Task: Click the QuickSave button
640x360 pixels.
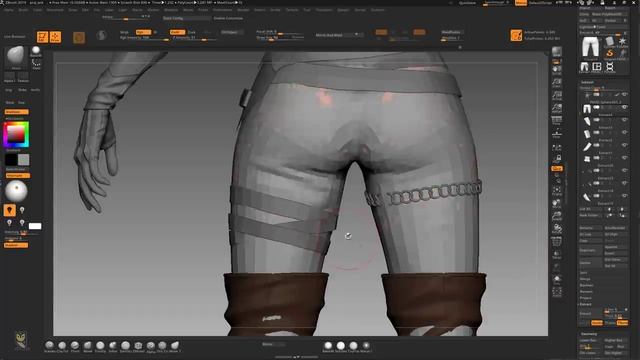Action: coord(467,3)
